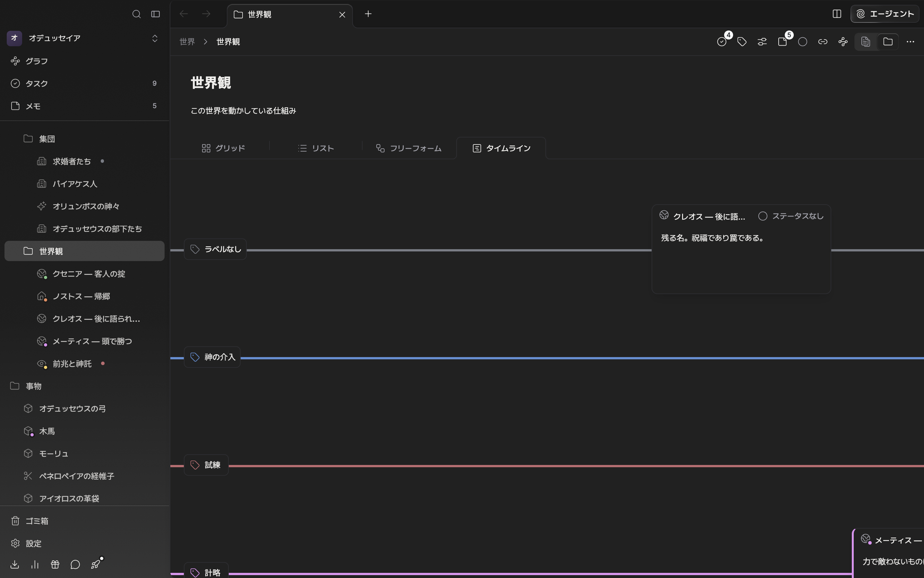The height and width of the screenshot is (578, 924).
Task: Select the タイムライン view tab
Action: pos(501,148)
